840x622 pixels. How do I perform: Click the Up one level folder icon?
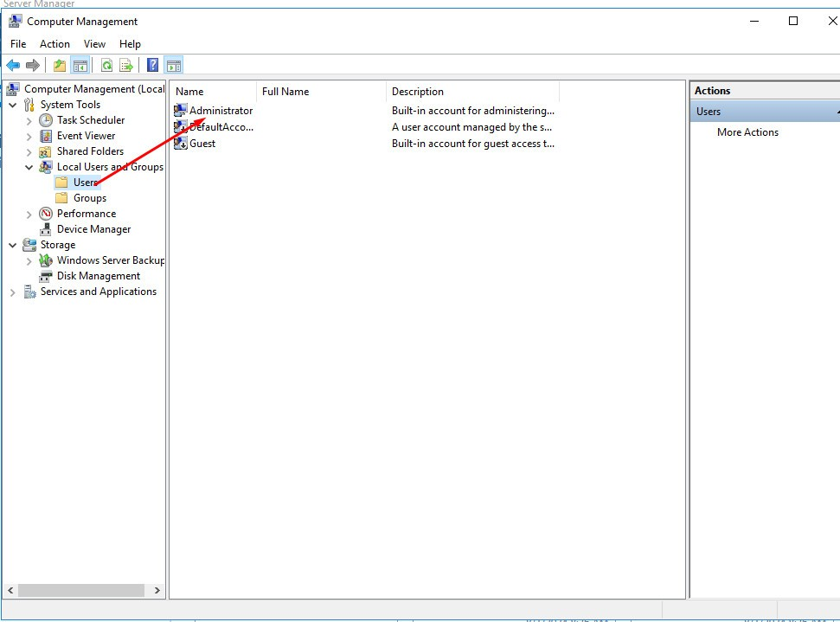point(59,66)
